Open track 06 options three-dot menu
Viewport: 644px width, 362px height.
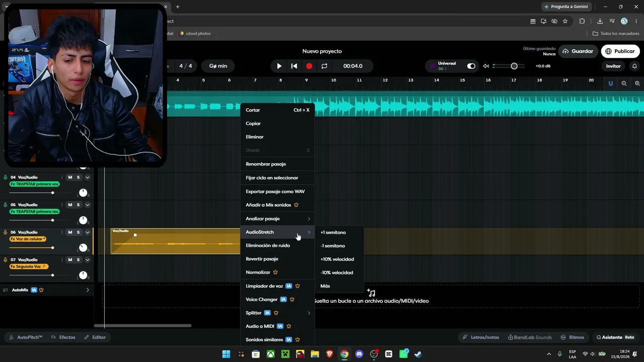click(x=62, y=232)
